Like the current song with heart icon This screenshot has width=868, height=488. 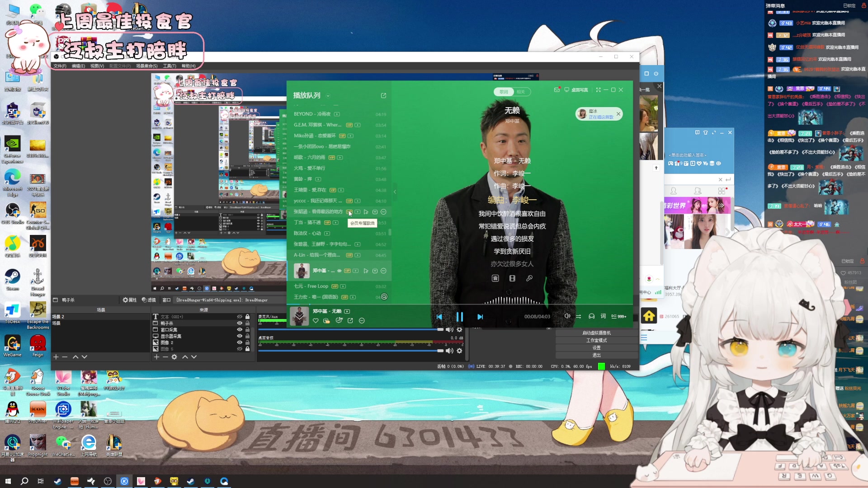pyautogui.click(x=316, y=321)
